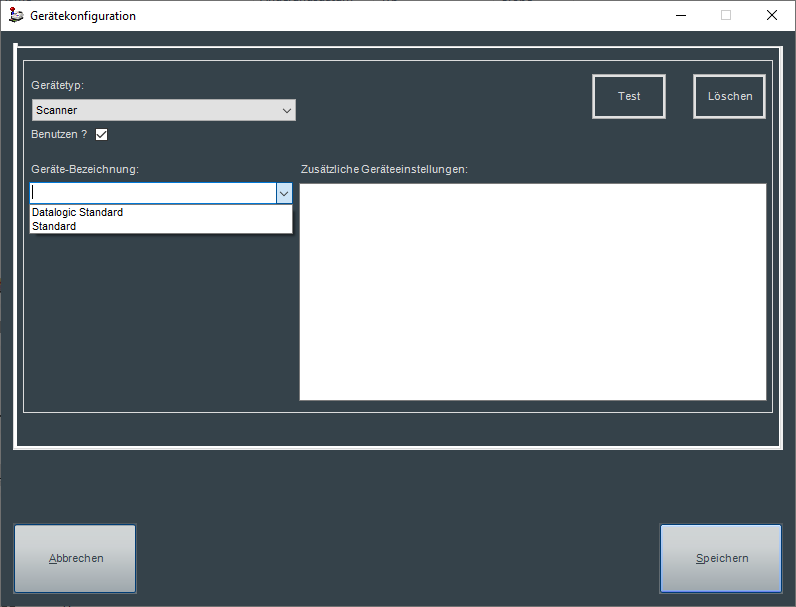Focus the Zusätzliche Geräteeinstellungen text area
Screen dimensions: 796x607
pyautogui.click(x=532, y=291)
